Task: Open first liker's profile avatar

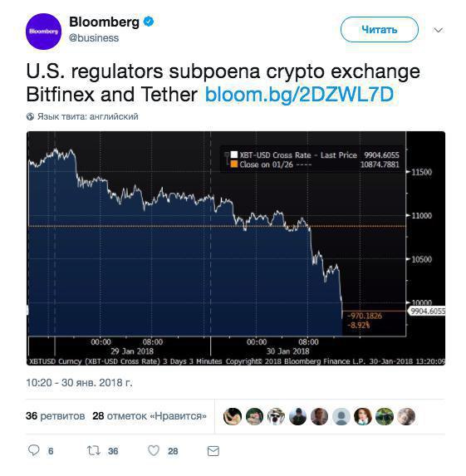Action: 233,416
